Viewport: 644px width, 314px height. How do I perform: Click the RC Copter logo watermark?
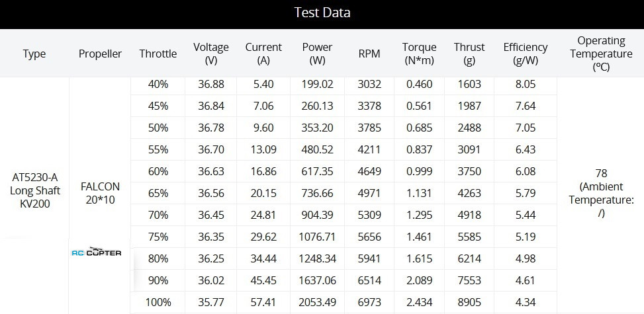(x=97, y=253)
